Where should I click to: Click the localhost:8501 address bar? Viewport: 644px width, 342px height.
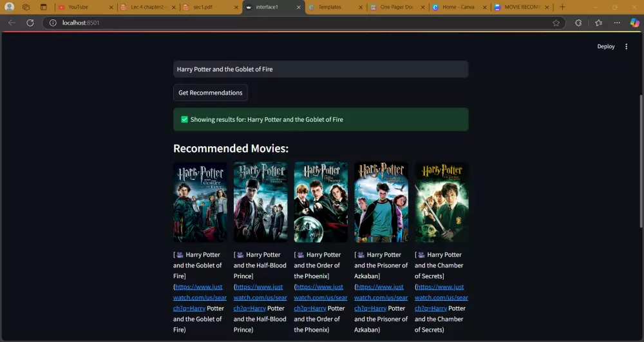(x=304, y=23)
